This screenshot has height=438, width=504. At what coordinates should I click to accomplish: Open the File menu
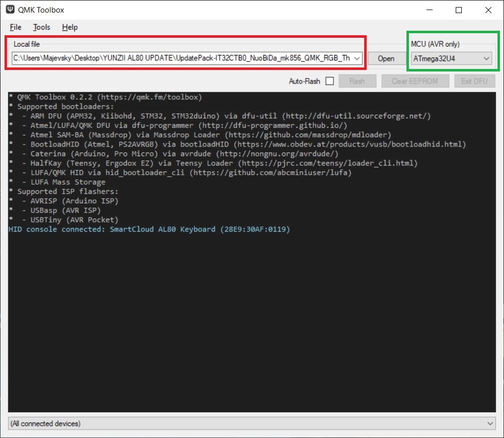16,27
